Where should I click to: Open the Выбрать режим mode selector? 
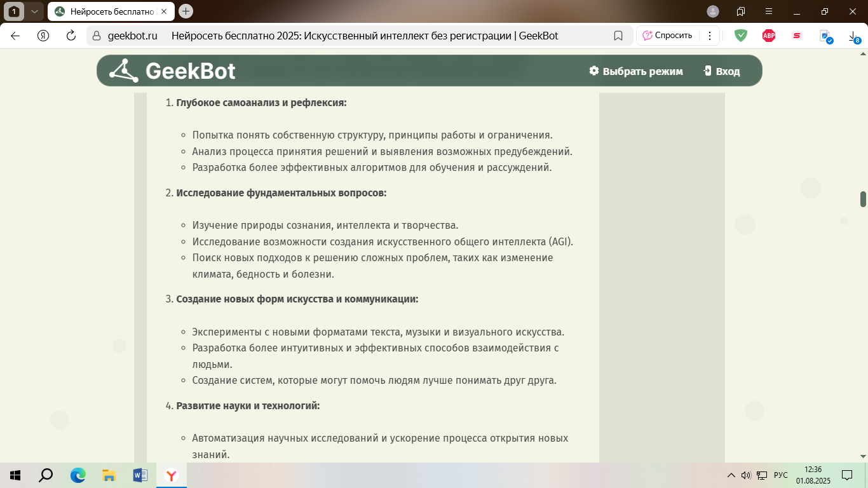coord(635,71)
